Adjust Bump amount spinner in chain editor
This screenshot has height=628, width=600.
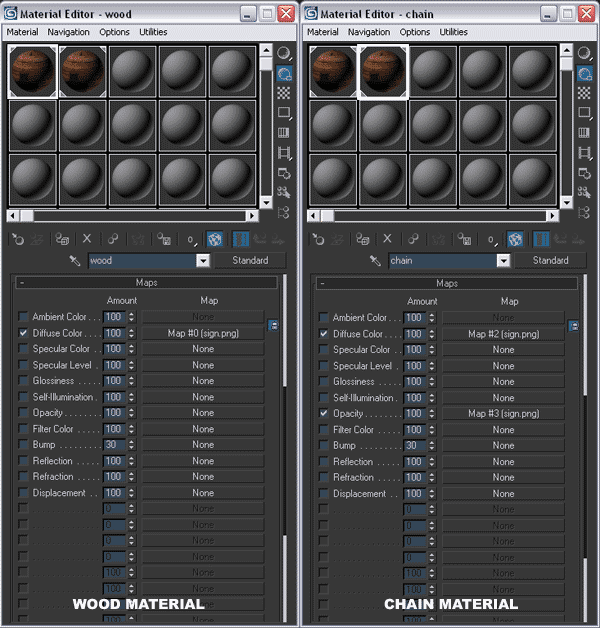[432, 445]
